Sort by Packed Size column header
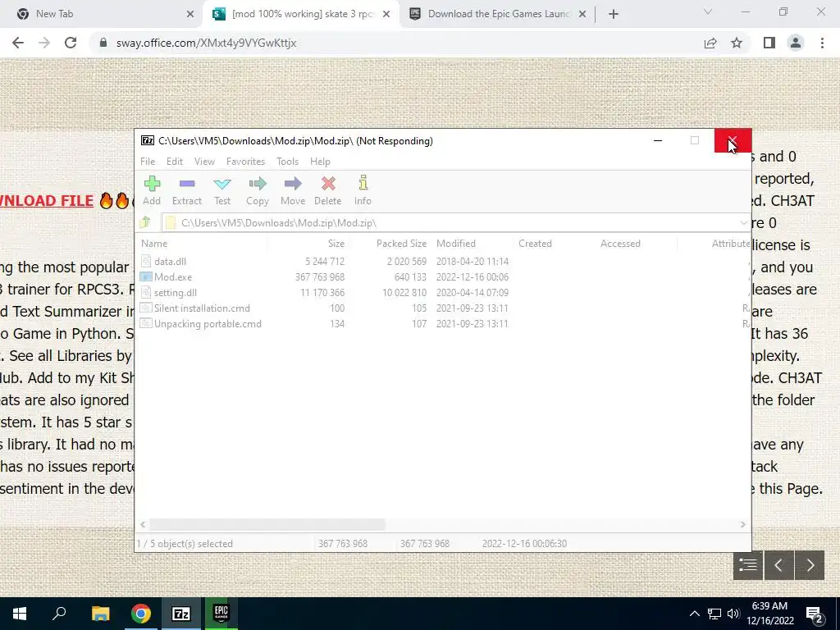 (x=390, y=243)
